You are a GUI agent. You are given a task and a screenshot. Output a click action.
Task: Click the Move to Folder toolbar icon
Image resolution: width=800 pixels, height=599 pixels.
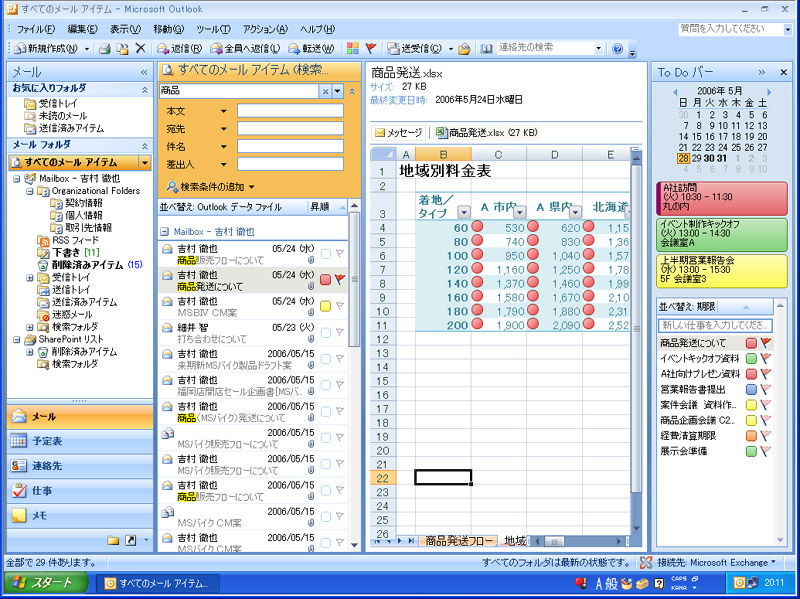pyautogui.click(x=122, y=48)
